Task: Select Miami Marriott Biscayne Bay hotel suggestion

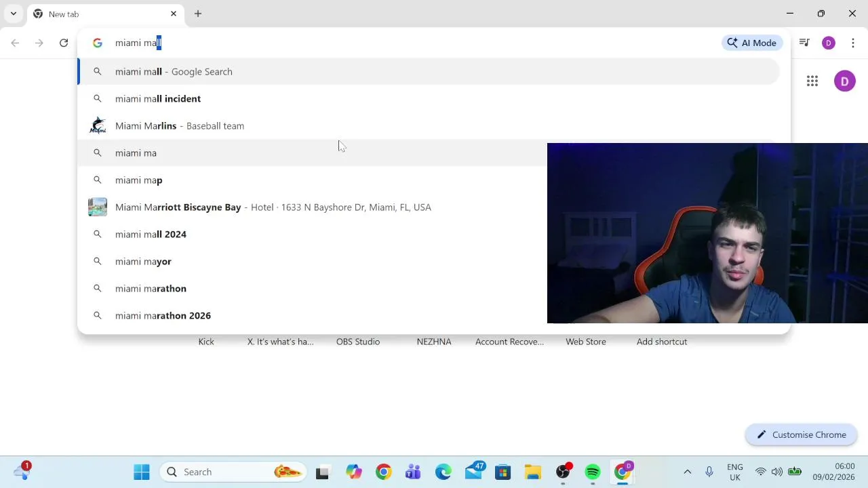Action: (312, 207)
